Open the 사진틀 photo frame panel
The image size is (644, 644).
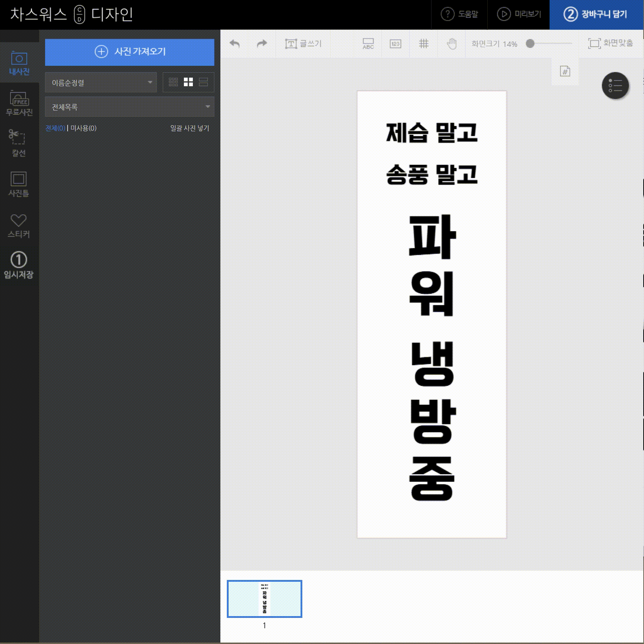[x=19, y=184]
